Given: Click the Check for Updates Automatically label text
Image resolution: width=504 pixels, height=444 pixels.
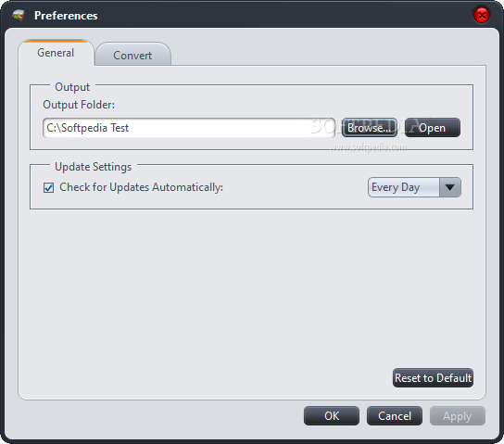Looking at the screenshot, I should coord(141,187).
